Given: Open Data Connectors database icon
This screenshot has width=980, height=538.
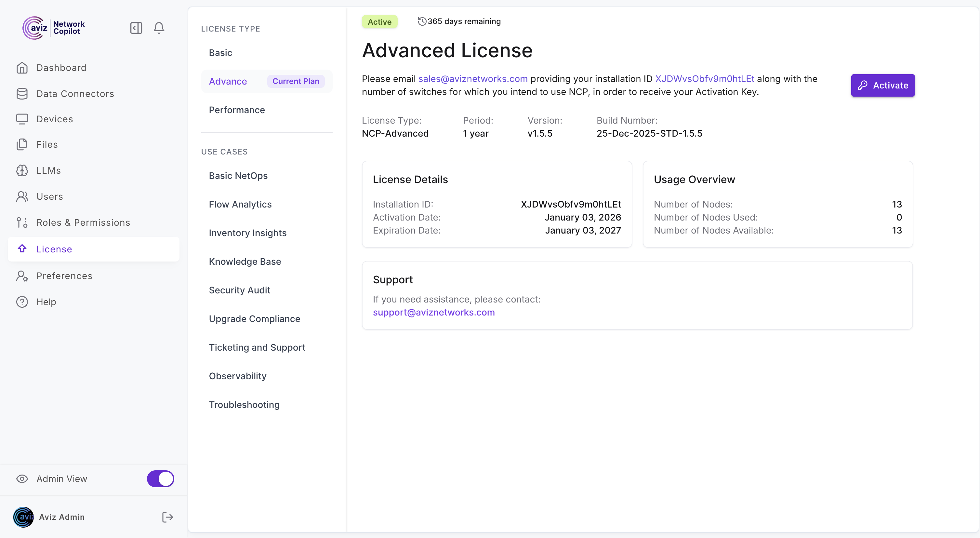Looking at the screenshot, I should [22, 94].
